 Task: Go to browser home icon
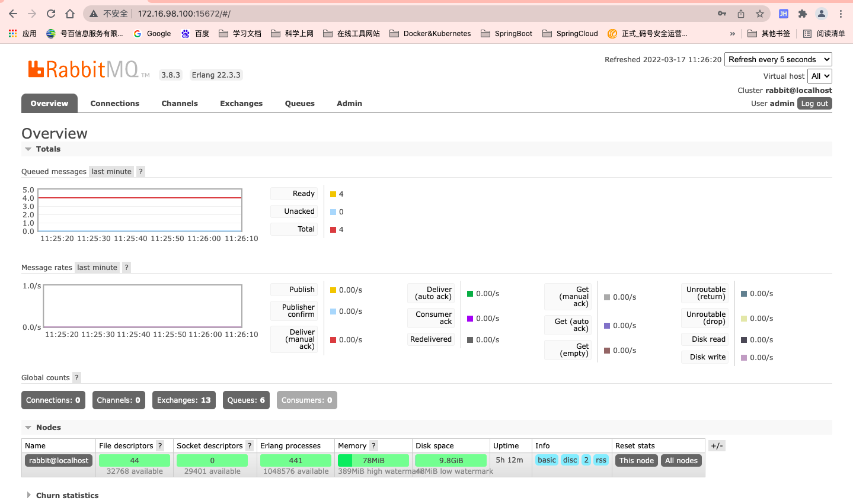70,14
